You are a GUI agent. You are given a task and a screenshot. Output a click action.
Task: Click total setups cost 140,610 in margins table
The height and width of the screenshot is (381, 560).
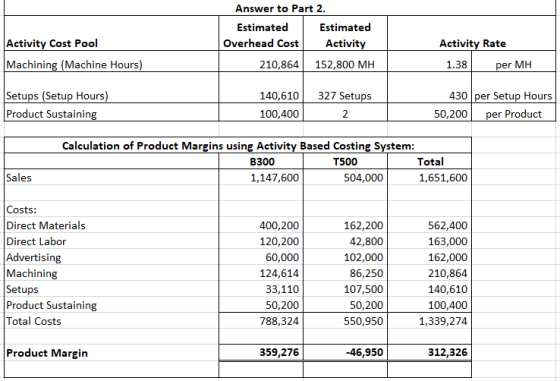coord(430,289)
